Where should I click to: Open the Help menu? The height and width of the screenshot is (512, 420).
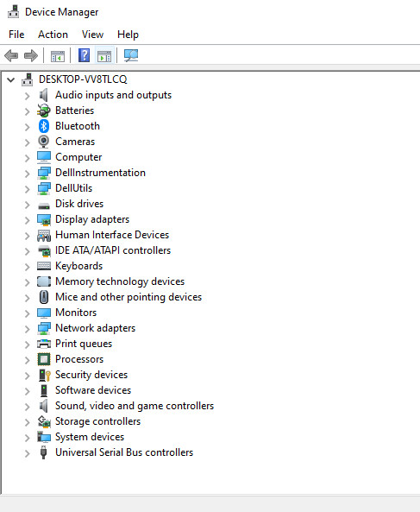tap(128, 35)
